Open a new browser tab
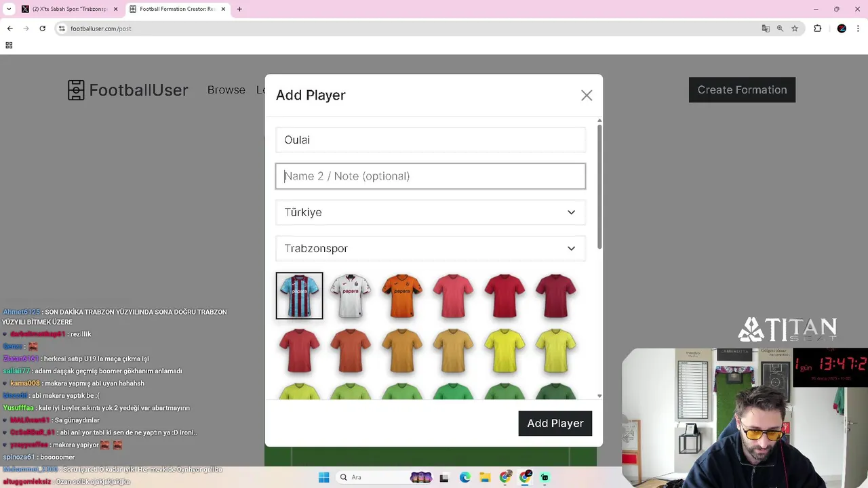Image resolution: width=868 pixels, height=488 pixels. [239, 9]
